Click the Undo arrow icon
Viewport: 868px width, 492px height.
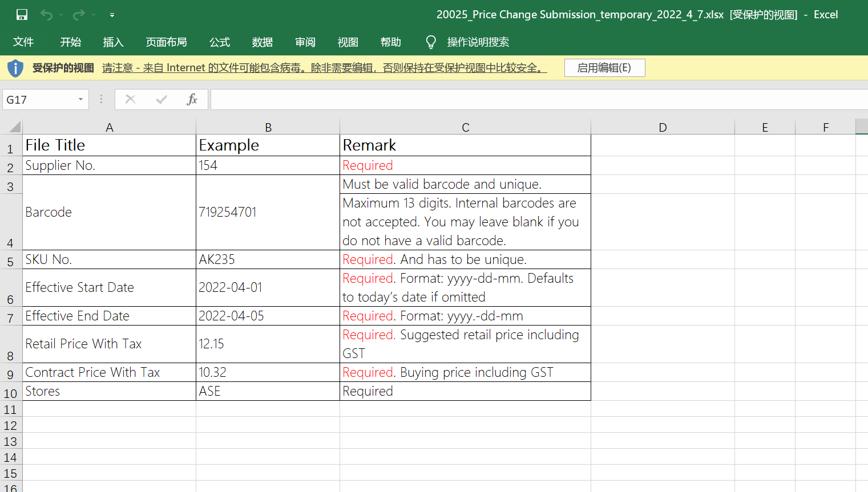tap(46, 15)
